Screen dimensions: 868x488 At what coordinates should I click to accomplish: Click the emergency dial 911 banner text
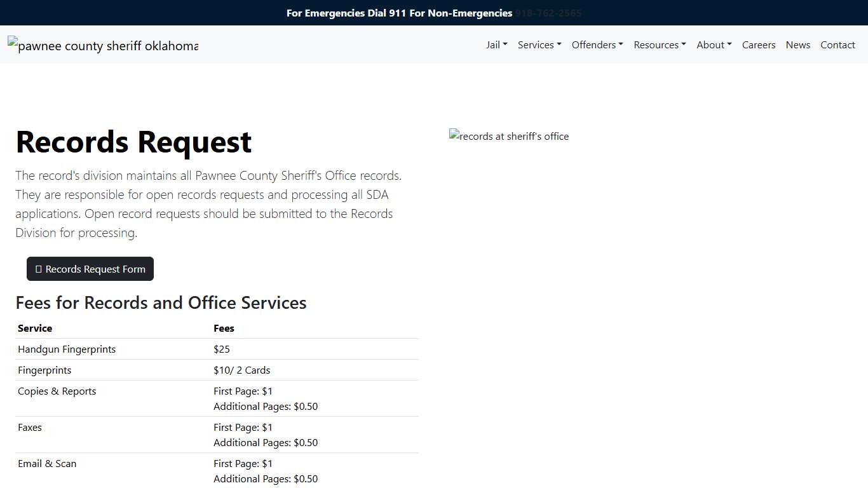399,13
